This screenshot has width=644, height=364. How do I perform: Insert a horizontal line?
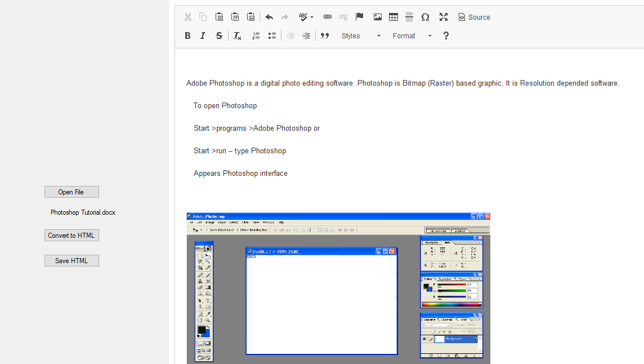coord(409,17)
